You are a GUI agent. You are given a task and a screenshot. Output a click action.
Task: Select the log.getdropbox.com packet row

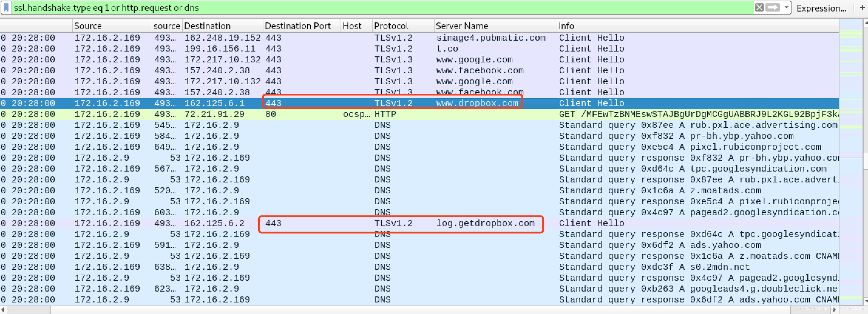tap(419, 223)
